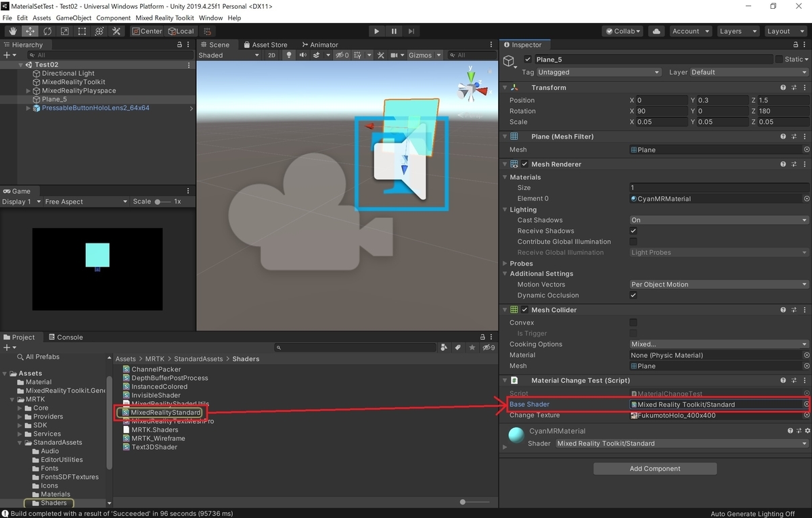Toggle Plane_5 active checkbox
812x518 pixels.
528,60
